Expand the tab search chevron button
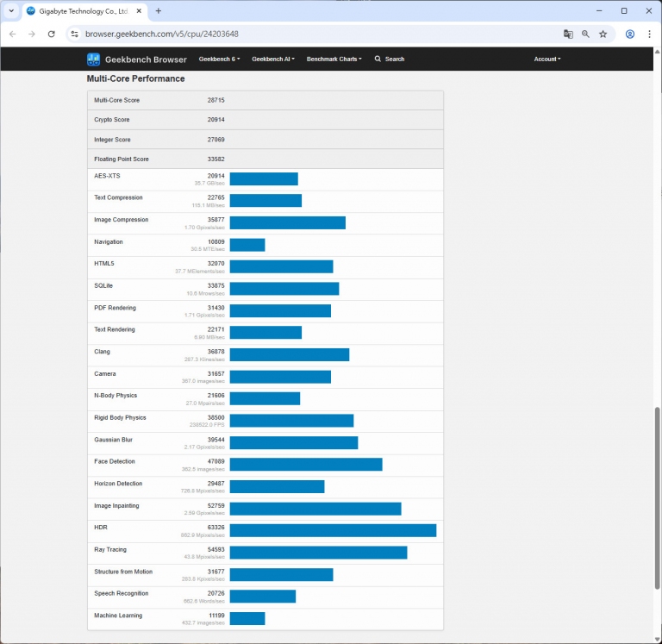The height and width of the screenshot is (644, 662). [11, 11]
